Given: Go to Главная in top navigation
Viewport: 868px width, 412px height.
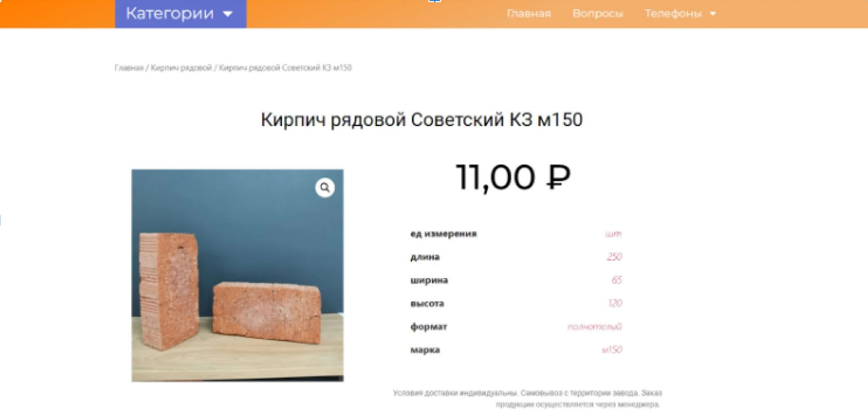Looking at the screenshot, I should pyautogui.click(x=529, y=14).
